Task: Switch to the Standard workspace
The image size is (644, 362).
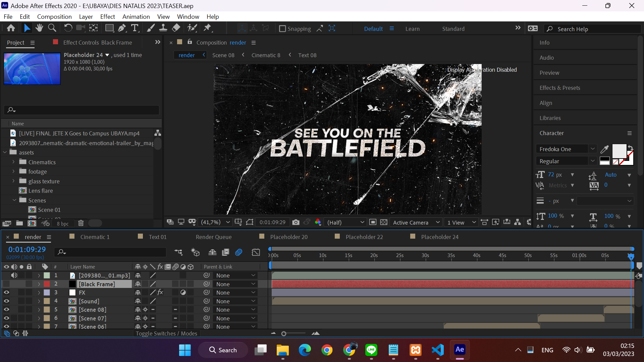Action: (x=453, y=29)
